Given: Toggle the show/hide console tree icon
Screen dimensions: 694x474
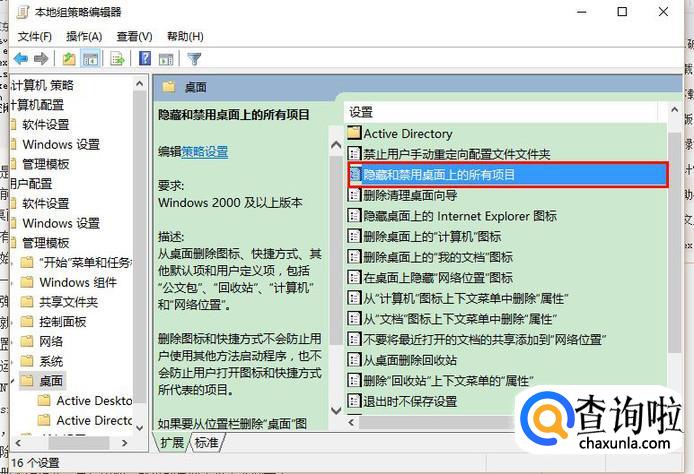Looking at the screenshot, I should [90, 58].
